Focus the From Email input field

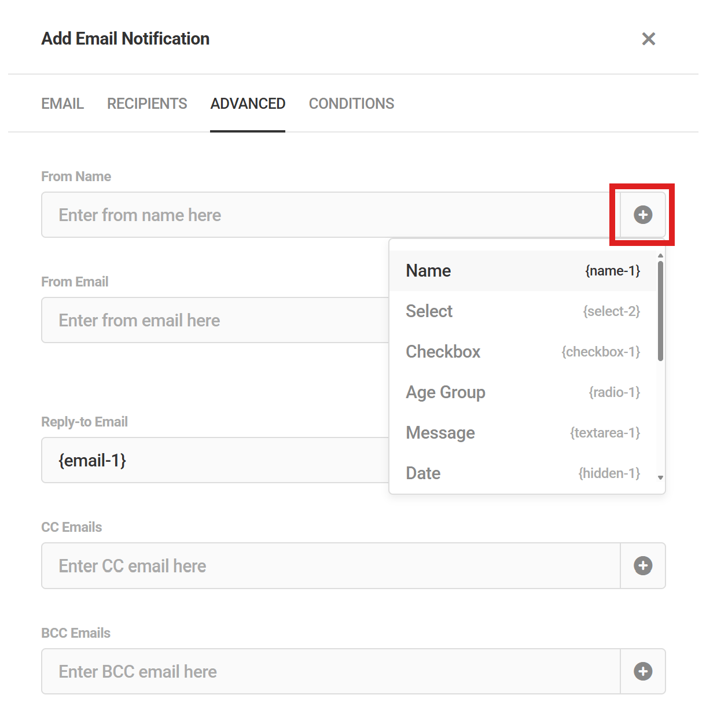215,320
